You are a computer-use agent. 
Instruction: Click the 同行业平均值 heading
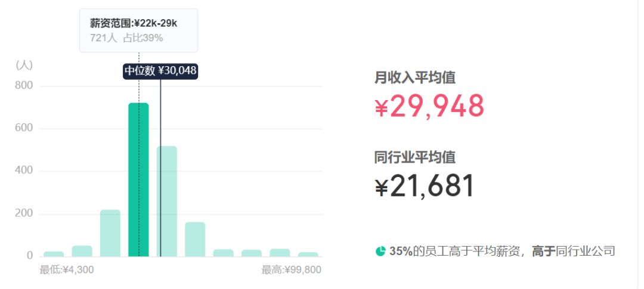point(415,157)
